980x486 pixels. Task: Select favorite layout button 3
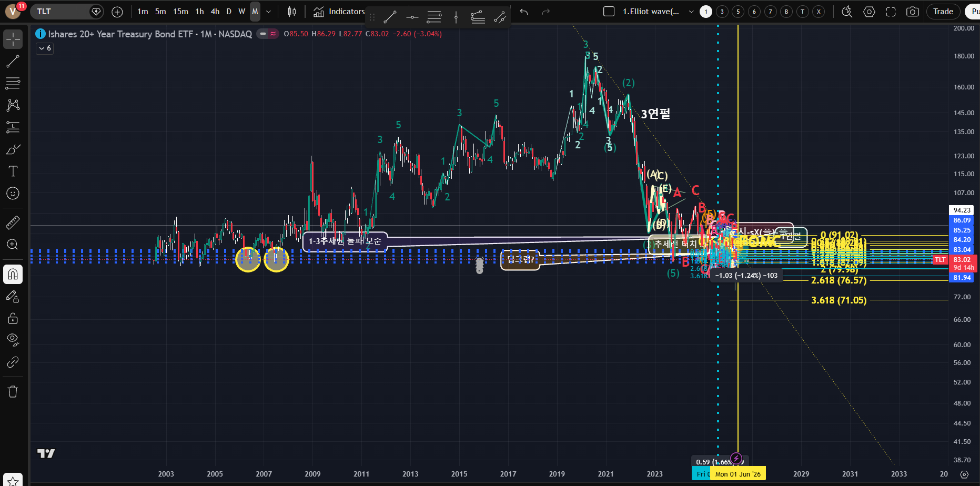coord(722,12)
